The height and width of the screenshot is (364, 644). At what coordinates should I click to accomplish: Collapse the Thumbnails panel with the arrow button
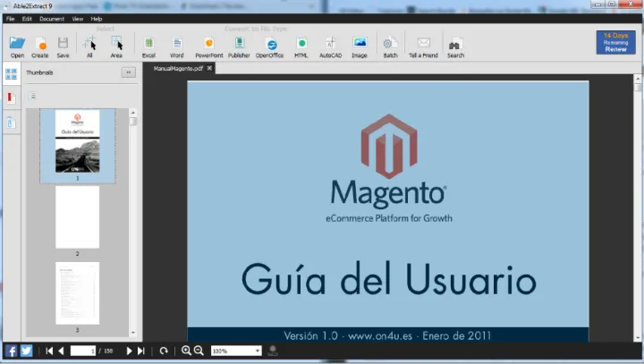(x=128, y=72)
